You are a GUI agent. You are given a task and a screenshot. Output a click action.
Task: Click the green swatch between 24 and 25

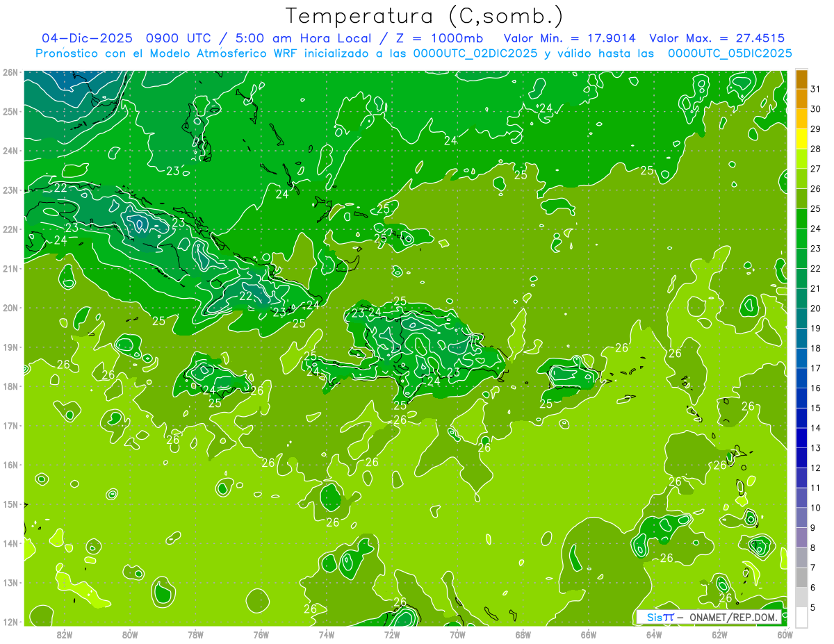[801, 219]
